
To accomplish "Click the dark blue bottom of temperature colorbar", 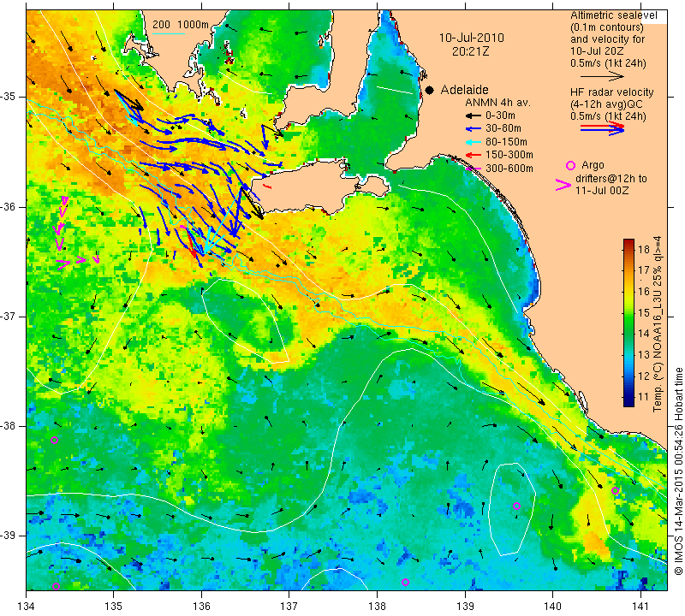I will (x=628, y=402).
